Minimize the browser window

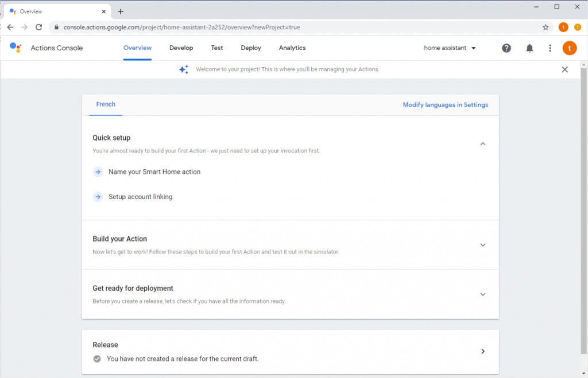[x=536, y=7]
